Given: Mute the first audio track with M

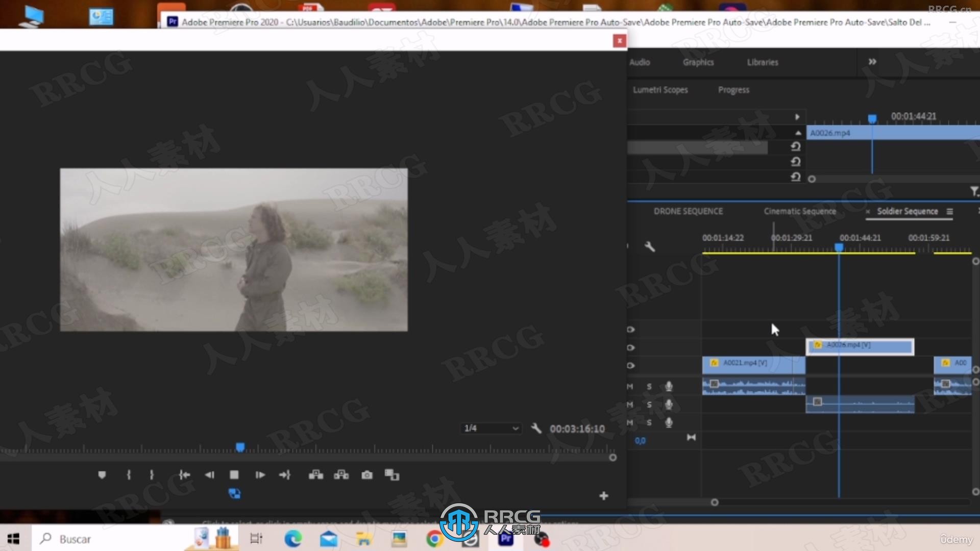Looking at the screenshot, I should (x=630, y=387).
